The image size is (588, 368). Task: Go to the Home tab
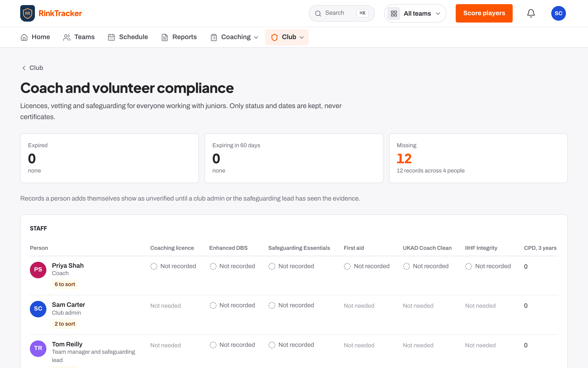[35, 37]
